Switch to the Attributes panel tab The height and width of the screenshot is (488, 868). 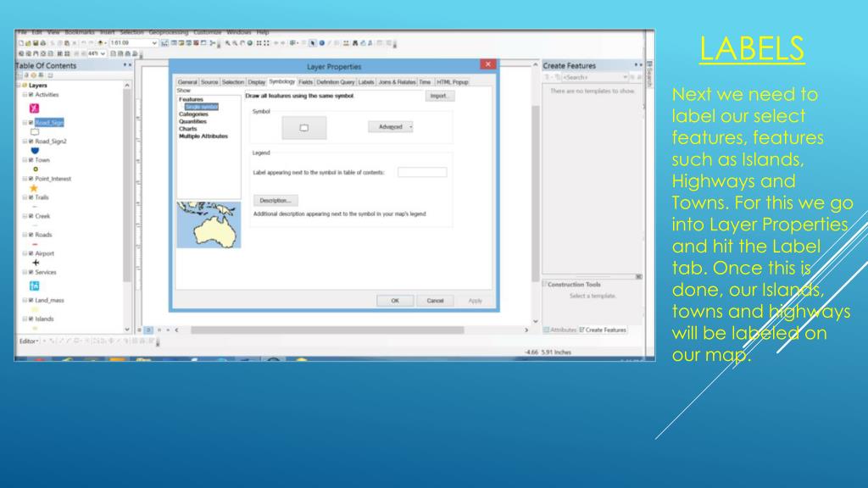pos(560,330)
